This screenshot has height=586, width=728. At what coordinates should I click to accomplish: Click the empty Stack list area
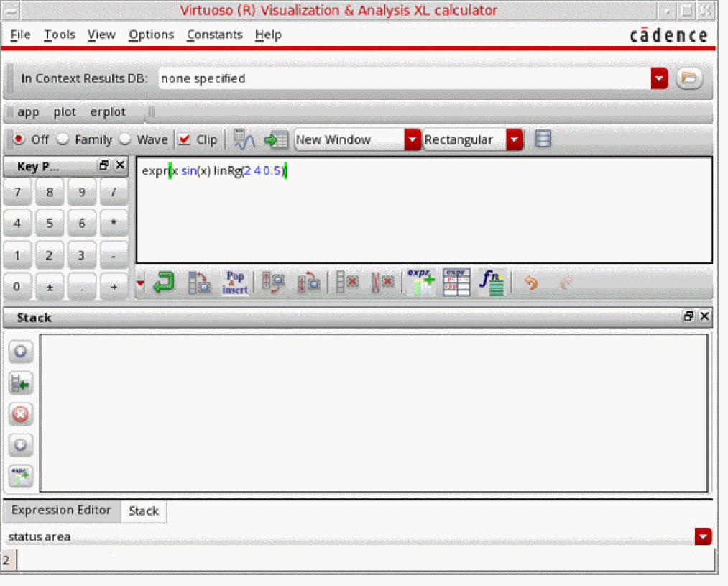(374, 413)
